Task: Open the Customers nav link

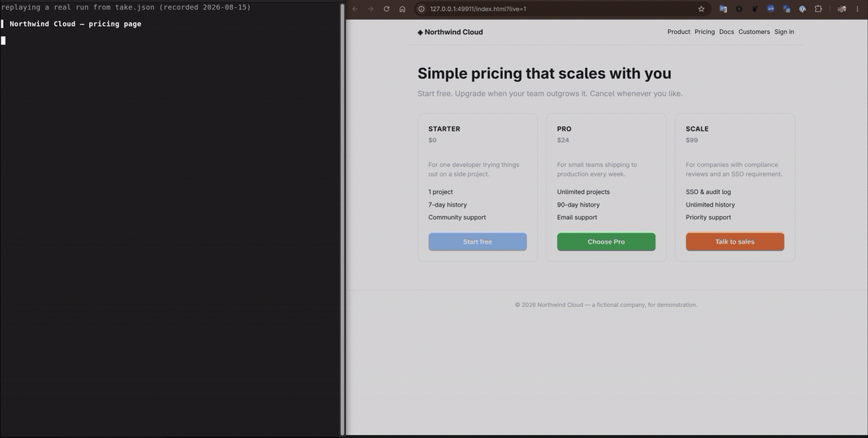Action: [754, 32]
